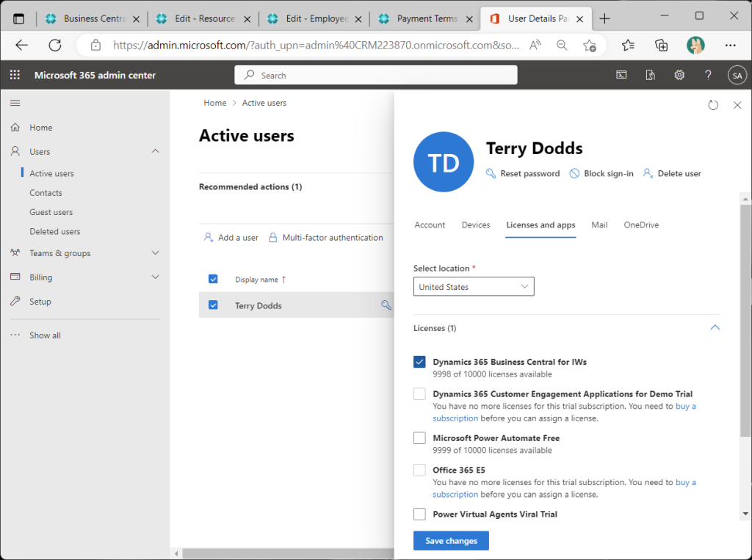Open Home in left navigation

[x=41, y=128]
